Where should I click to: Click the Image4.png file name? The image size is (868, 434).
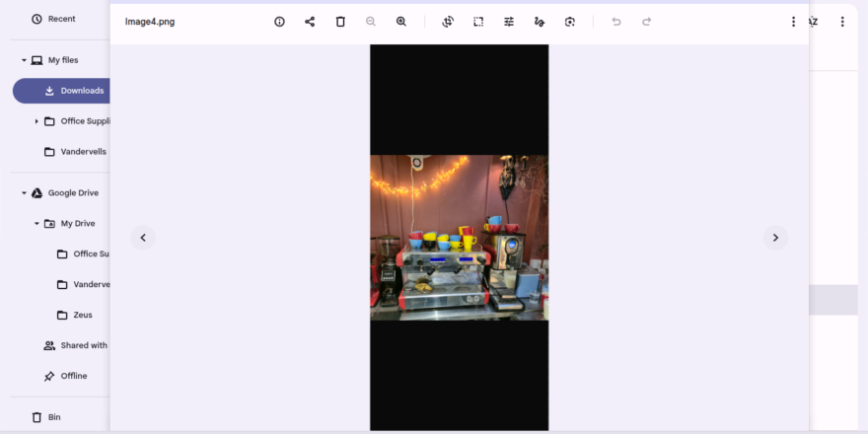click(150, 22)
